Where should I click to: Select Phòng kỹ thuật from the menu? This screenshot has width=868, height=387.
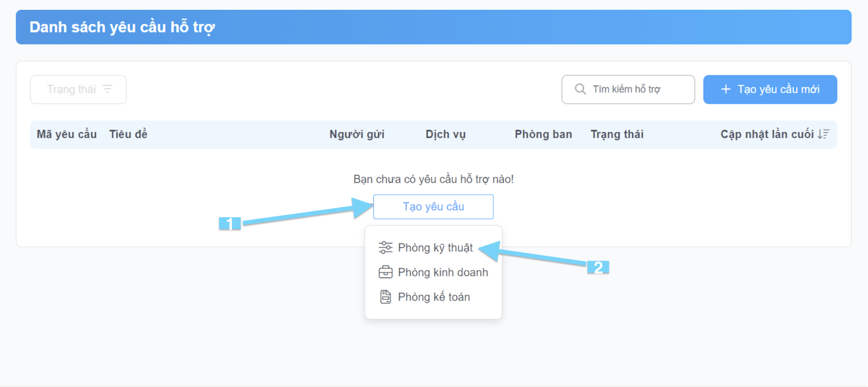click(x=433, y=248)
